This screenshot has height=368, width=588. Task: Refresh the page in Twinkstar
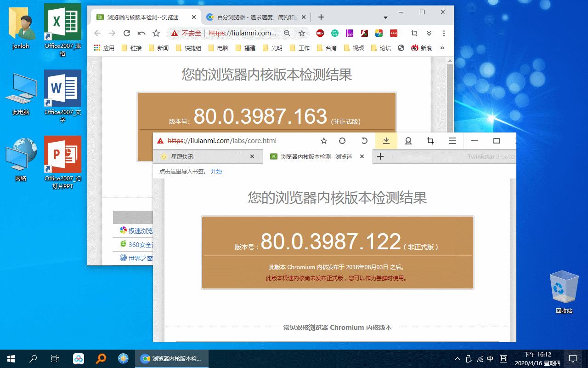pyautogui.click(x=342, y=141)
